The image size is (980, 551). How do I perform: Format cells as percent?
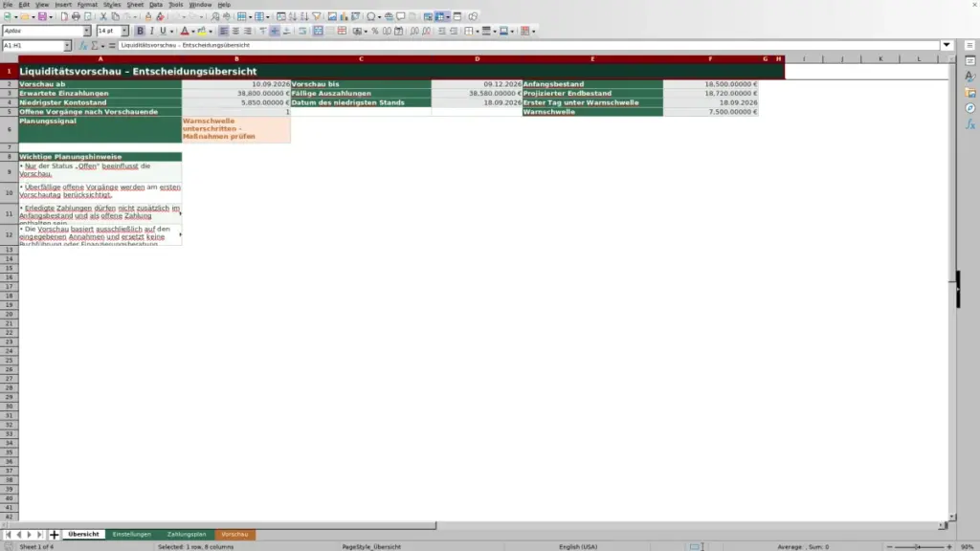(x=375, y=32)
